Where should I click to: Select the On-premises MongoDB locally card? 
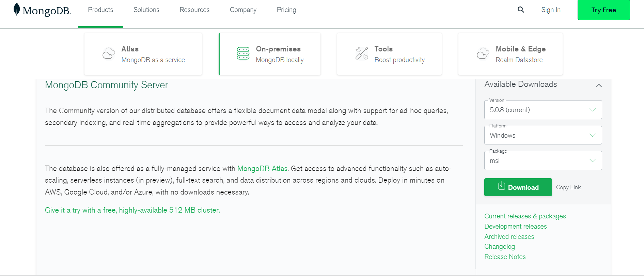click(270, 54)
